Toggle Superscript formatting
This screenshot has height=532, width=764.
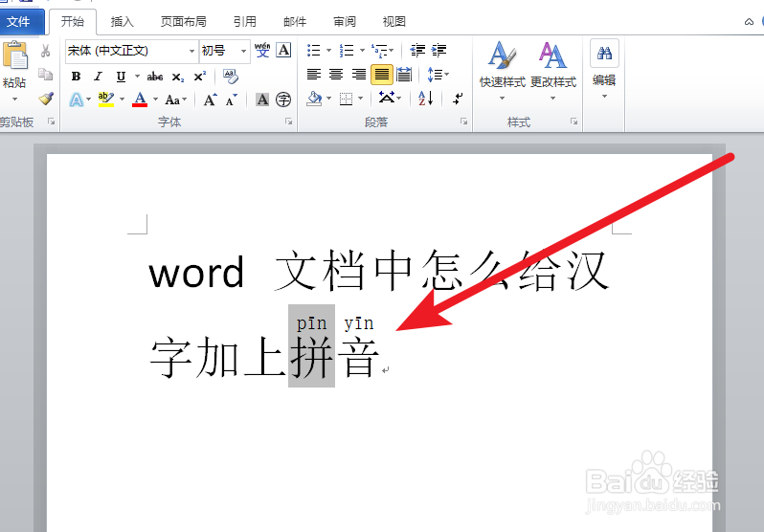[x=200, y=77]
